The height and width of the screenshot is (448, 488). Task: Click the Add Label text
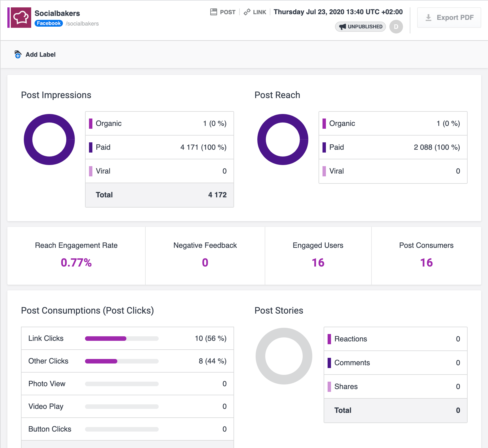click(41, 54)
